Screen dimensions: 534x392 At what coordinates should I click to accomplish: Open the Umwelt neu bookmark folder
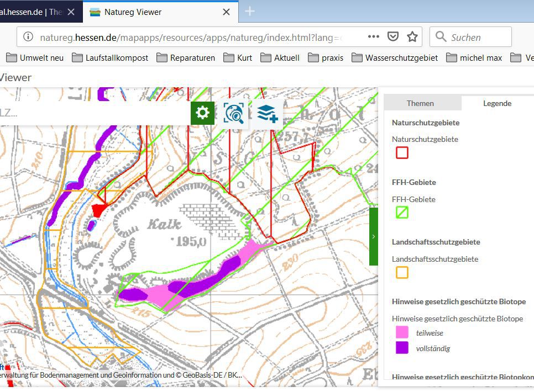[35, 57]
